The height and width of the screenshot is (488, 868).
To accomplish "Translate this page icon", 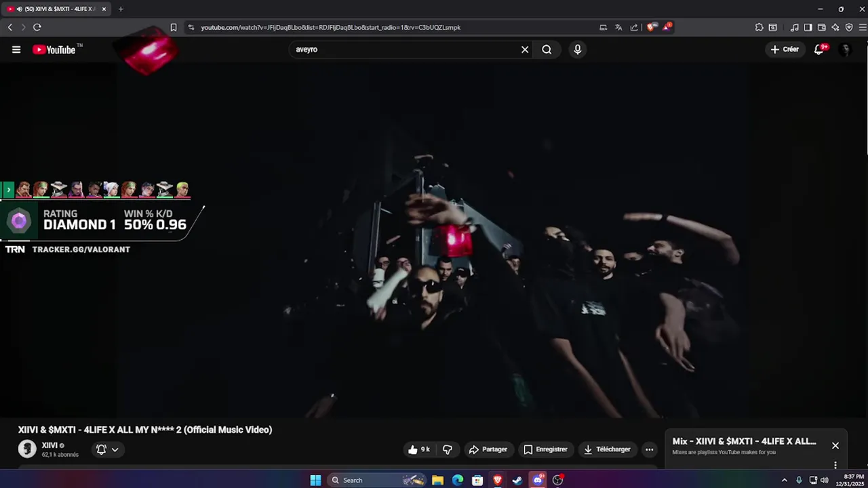I will pos(618,27).
